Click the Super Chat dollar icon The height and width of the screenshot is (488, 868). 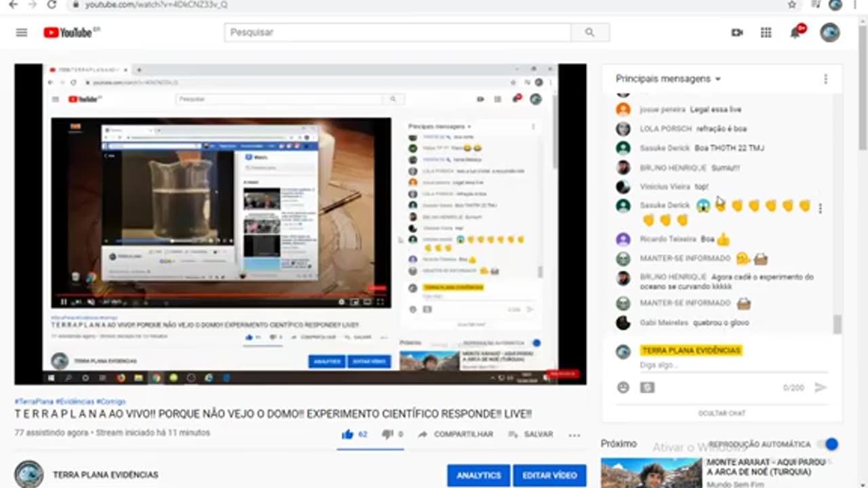point(648,388)
